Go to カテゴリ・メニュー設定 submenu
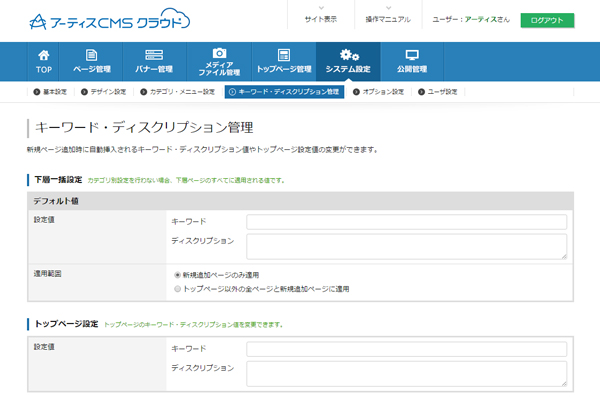 [x=182, y=92]
